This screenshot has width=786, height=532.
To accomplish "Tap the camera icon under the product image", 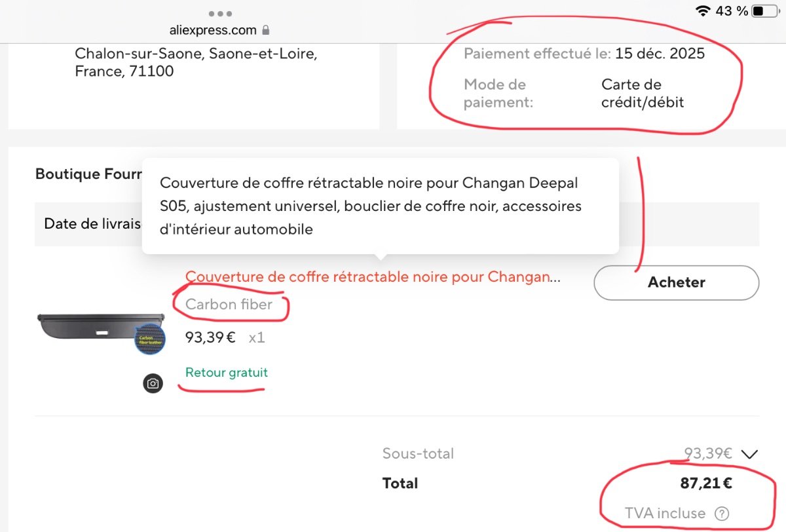I will 153,383.
